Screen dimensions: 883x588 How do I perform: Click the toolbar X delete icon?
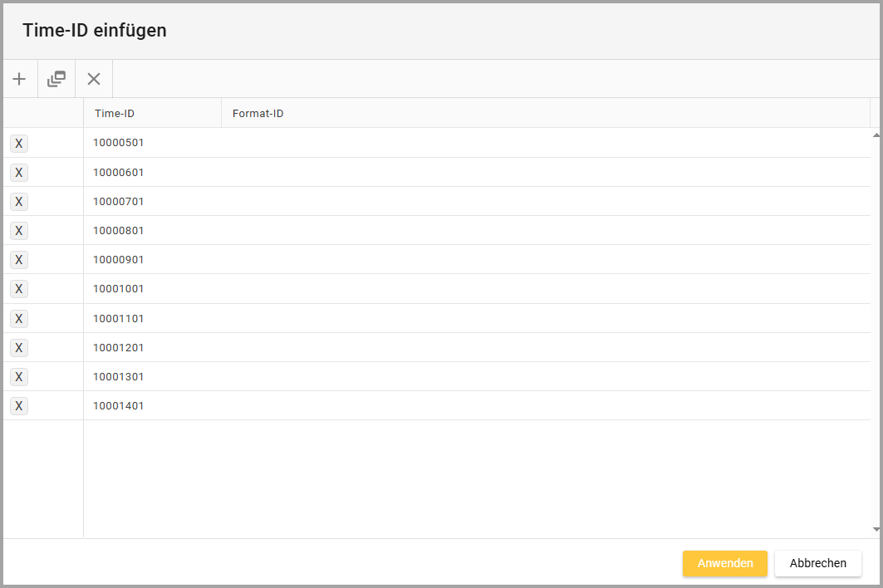94,80
